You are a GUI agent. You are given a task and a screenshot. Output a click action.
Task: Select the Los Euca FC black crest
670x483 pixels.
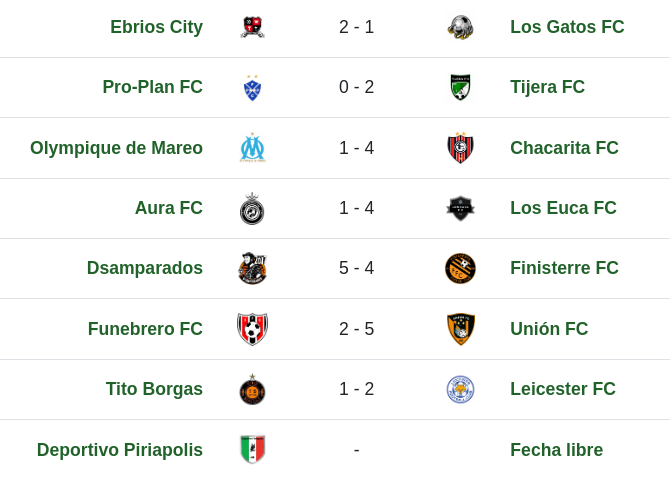pos(461,208)
